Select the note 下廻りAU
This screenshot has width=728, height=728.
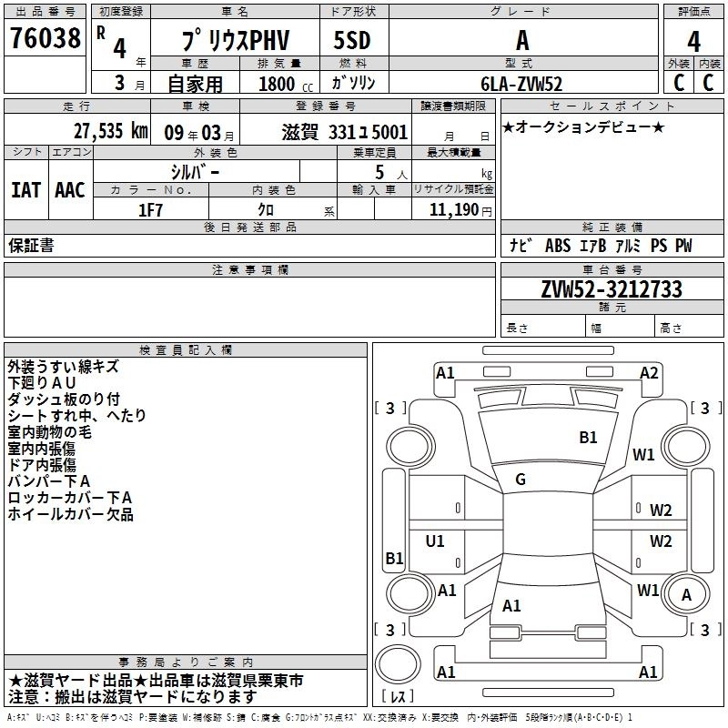41,382
